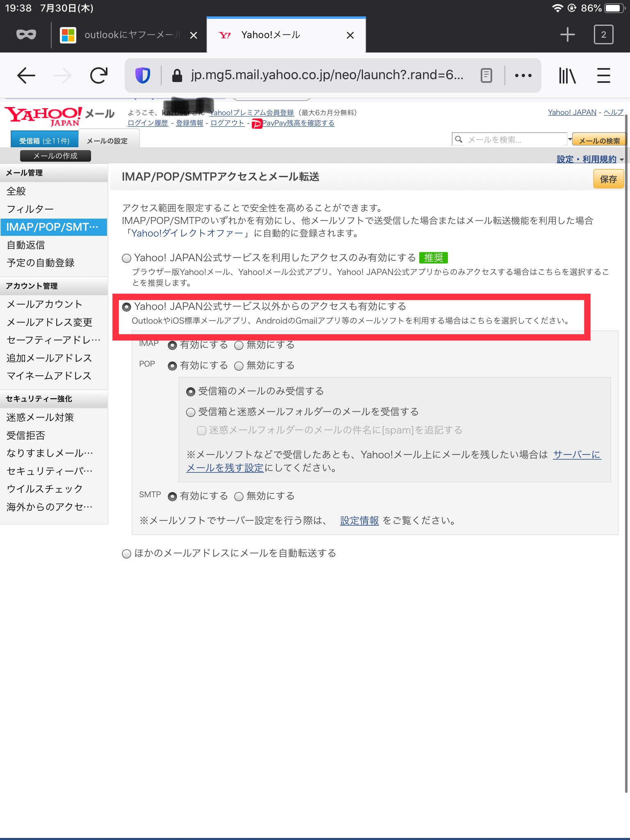
Task: Open the ログアウト link
Action: tap(227, 123)
